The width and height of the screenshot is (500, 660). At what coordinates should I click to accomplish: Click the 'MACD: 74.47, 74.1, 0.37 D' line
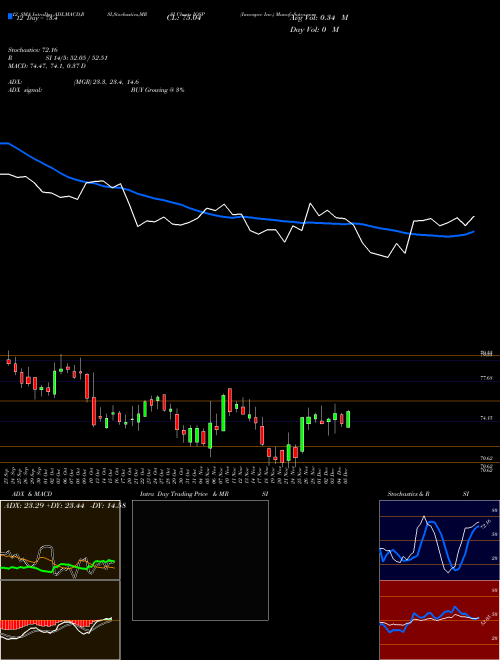point(47,66)
